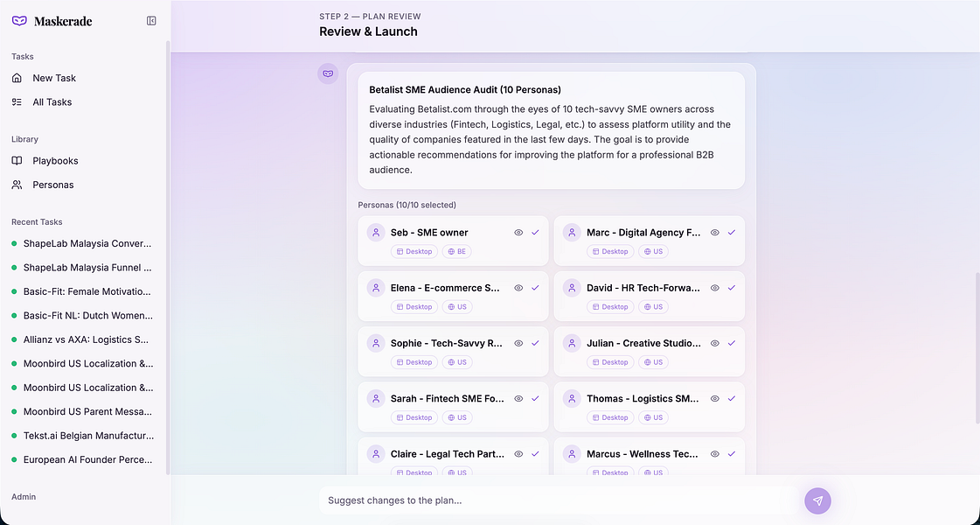Click the Betalist SME Audience Audit title
The width and height of the screenshot is (980, 525).
tap(465, 89)
